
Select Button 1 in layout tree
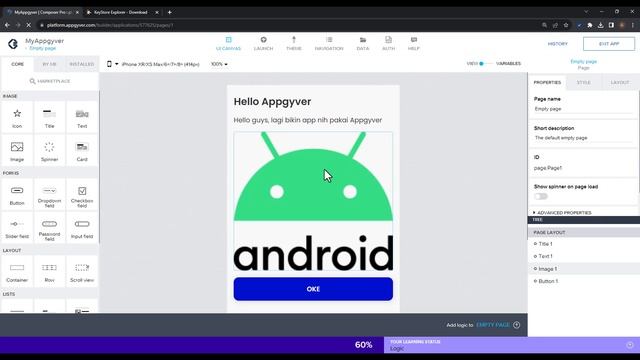[x=548, y=281]
